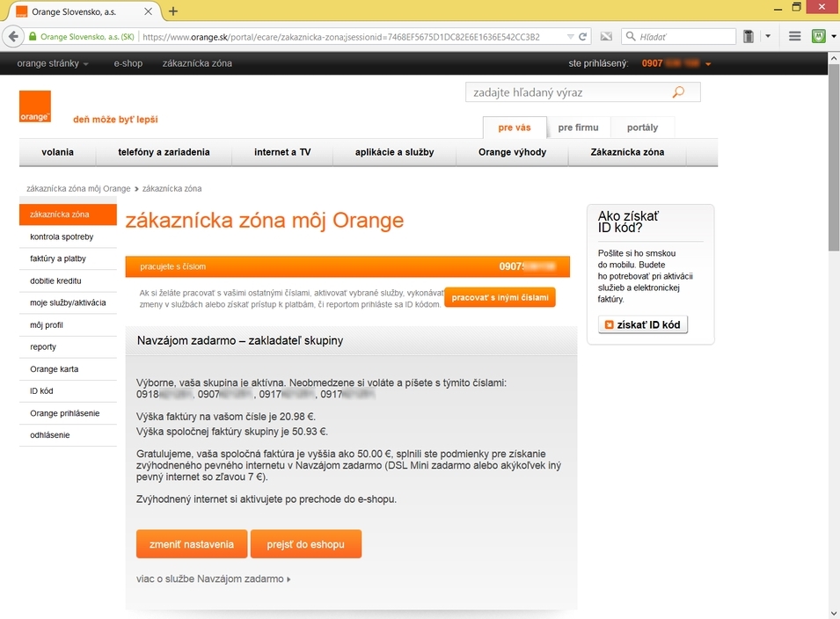Image resolution: width=840 pixels, height=619 pixels.
Task: Open dropdown arrow next to clipboard icon
Action: (768, 36)
